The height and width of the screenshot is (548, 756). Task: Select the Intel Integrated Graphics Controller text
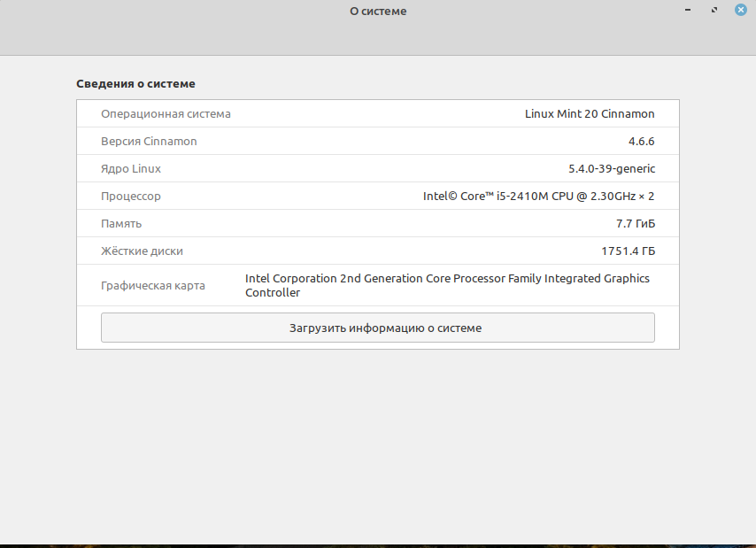point(447,285)
